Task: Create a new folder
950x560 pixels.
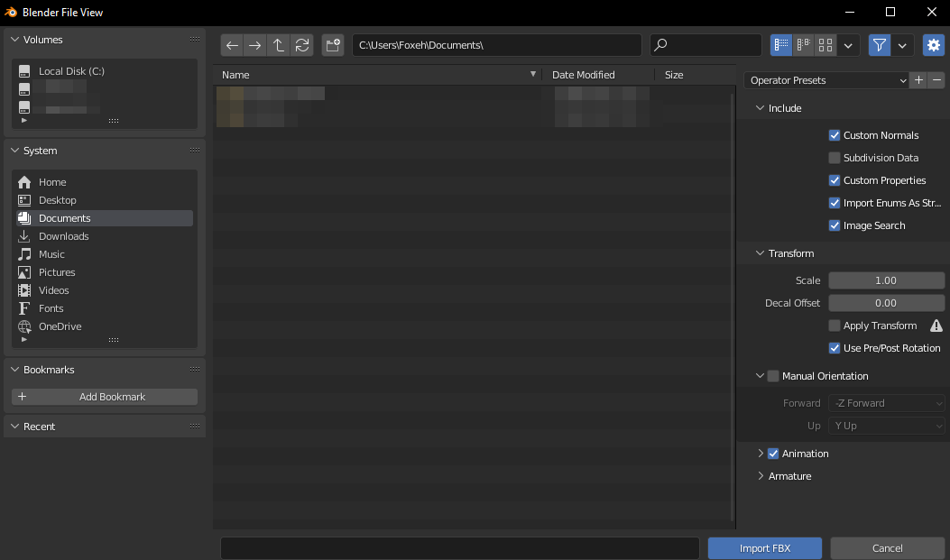Action: pos(333,45)
